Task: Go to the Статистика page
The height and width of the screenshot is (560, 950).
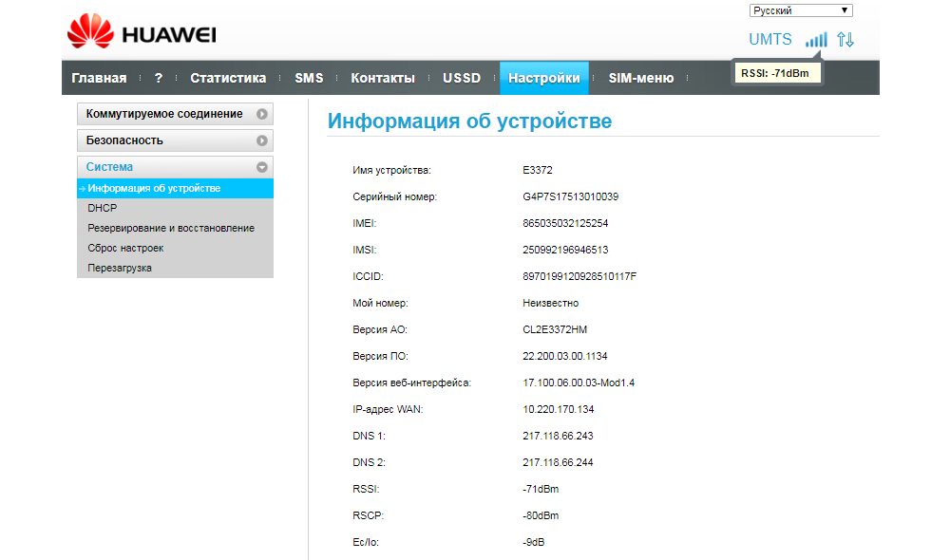Action: pyautogui.click(x=227, y=78)
